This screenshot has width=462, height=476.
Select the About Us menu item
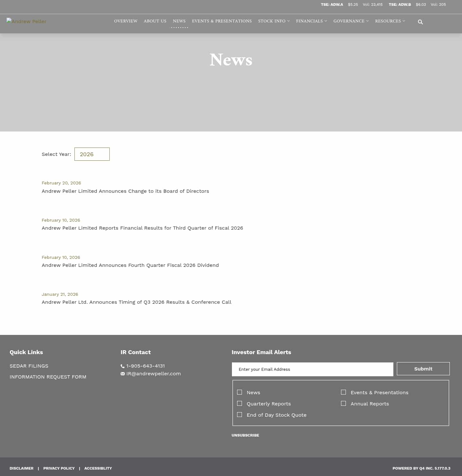(x=155, y=21)
